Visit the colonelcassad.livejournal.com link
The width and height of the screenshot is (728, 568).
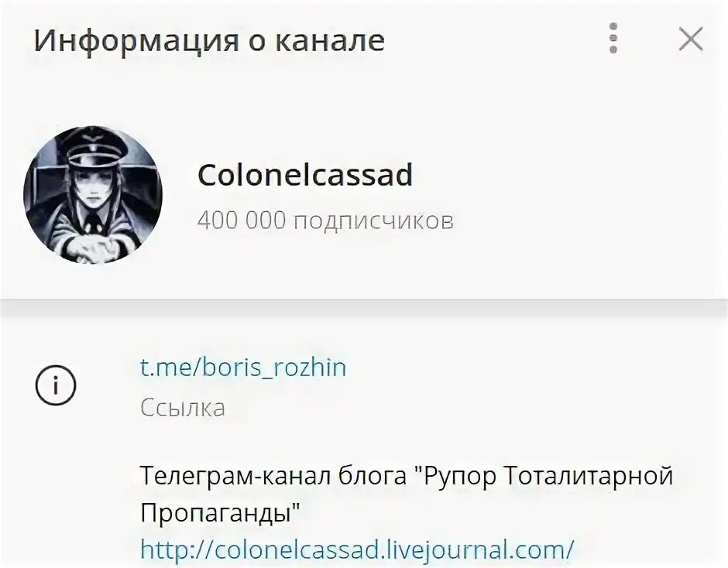pyautogui.click(x=357, y=550)
